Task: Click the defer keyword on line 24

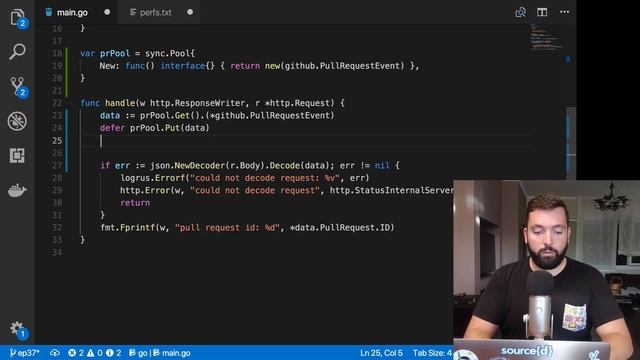Action: point(112,128)
